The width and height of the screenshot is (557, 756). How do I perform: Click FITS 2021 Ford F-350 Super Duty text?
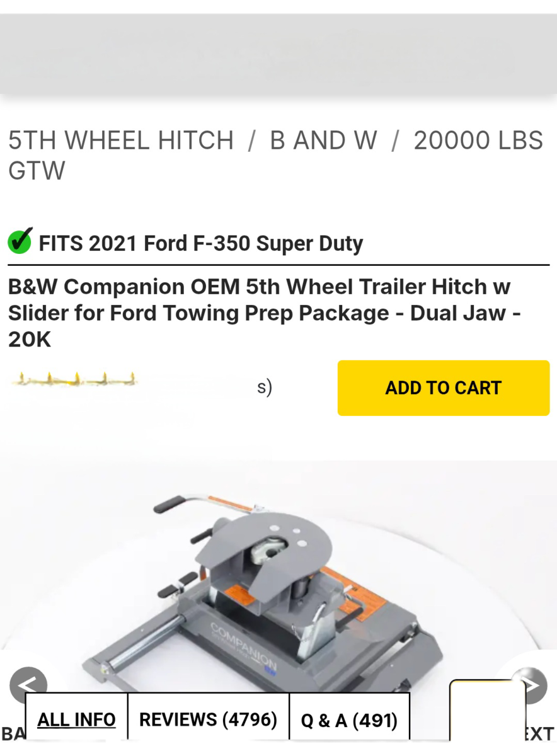pyautogui.click(x=201, y=243)
